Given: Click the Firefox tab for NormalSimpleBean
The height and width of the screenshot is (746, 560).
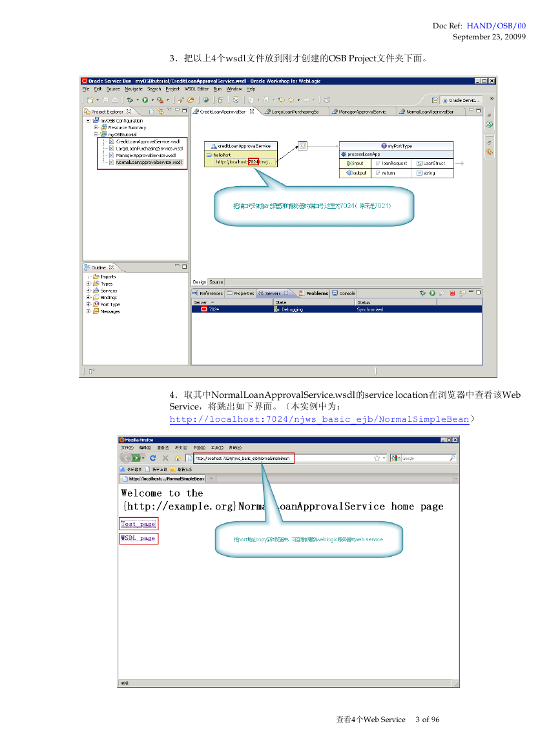Looking at the screenshot, I should coord(163,479).
